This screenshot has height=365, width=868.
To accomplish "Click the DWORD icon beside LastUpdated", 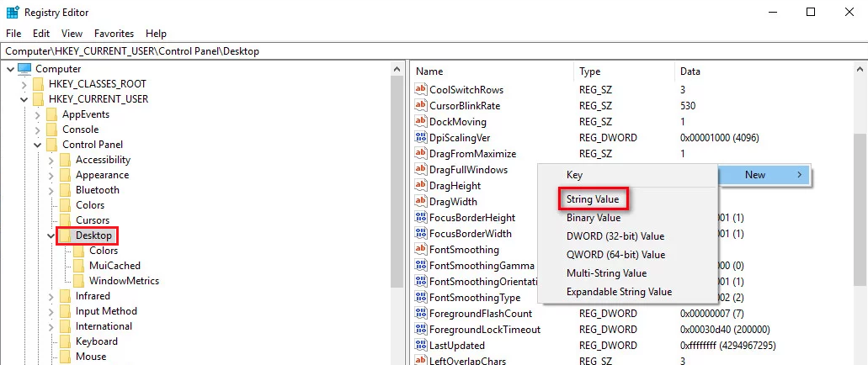I will (421, 346).
